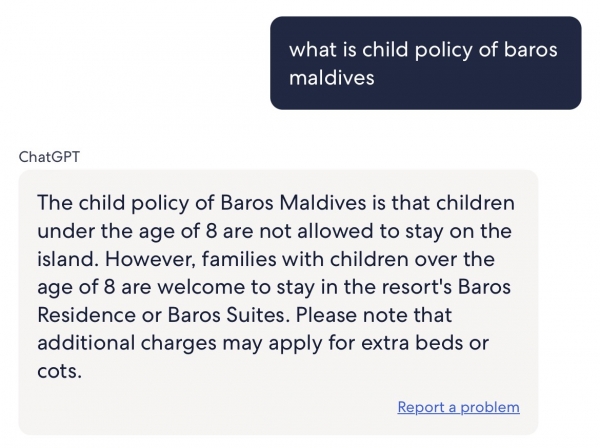This screenshot has width=600, height=448.
Task: Open the Report a problem link
Action: [x=458, y=407]
